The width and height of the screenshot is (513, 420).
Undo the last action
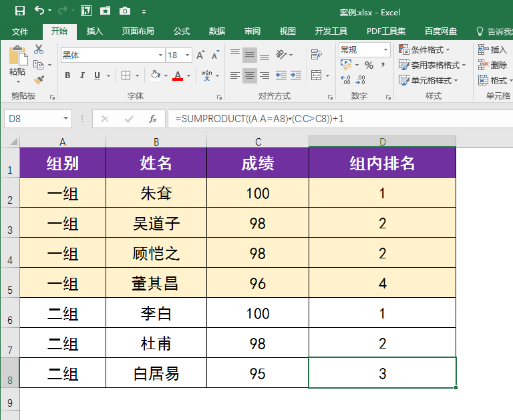coord(39,11)
